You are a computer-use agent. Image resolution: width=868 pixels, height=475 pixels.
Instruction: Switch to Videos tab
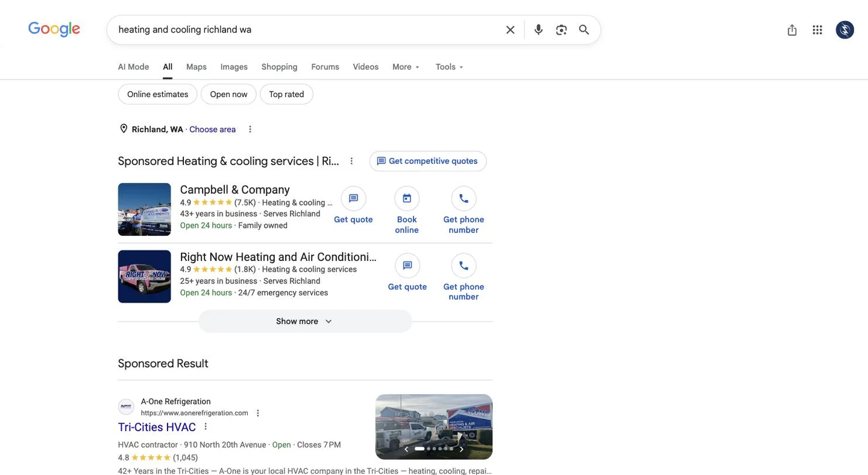click(x=365, y=67)
